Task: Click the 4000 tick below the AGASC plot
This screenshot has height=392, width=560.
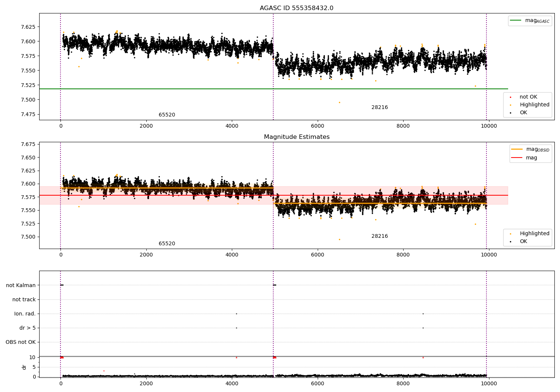Action: pos(232,126)
